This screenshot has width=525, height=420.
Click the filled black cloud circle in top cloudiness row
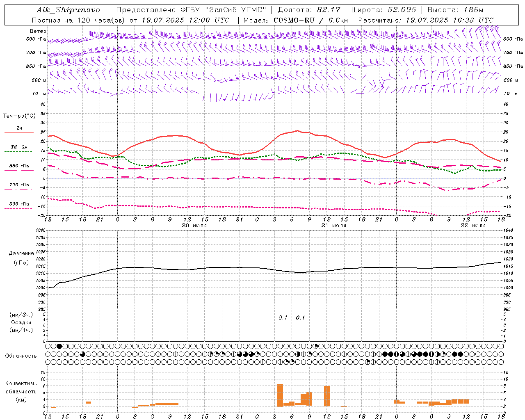click(59, 346)
